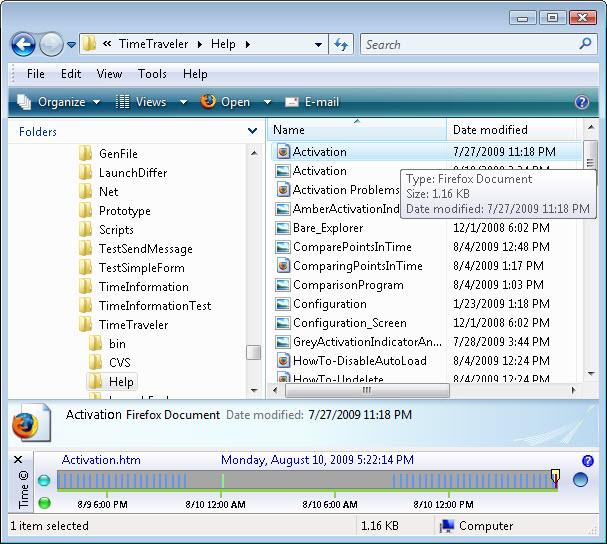Click the Forward navigation arrow
This screenshot has width=607, height=544.
(51, 45)
